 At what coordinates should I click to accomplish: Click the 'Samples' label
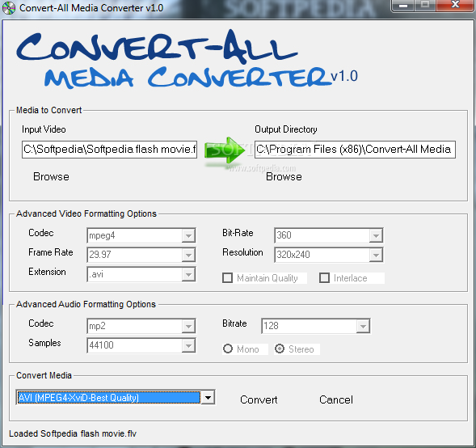tap(44, 343)
